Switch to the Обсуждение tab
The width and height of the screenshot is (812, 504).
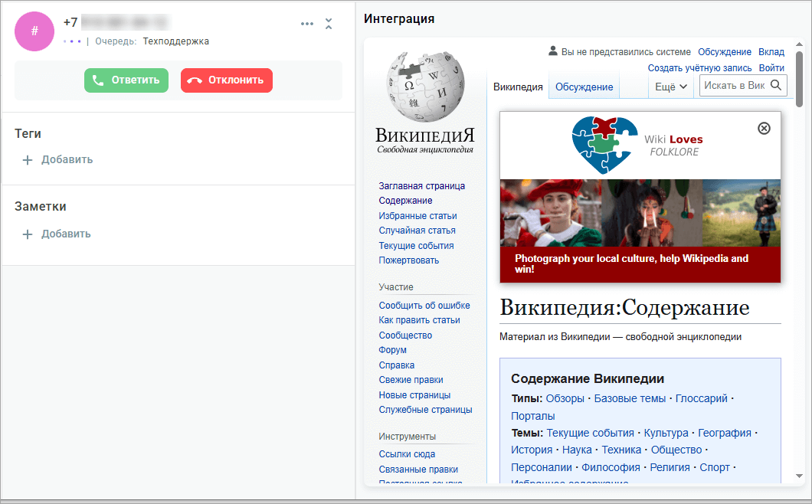pyautogui.click(x=584, y=87)
